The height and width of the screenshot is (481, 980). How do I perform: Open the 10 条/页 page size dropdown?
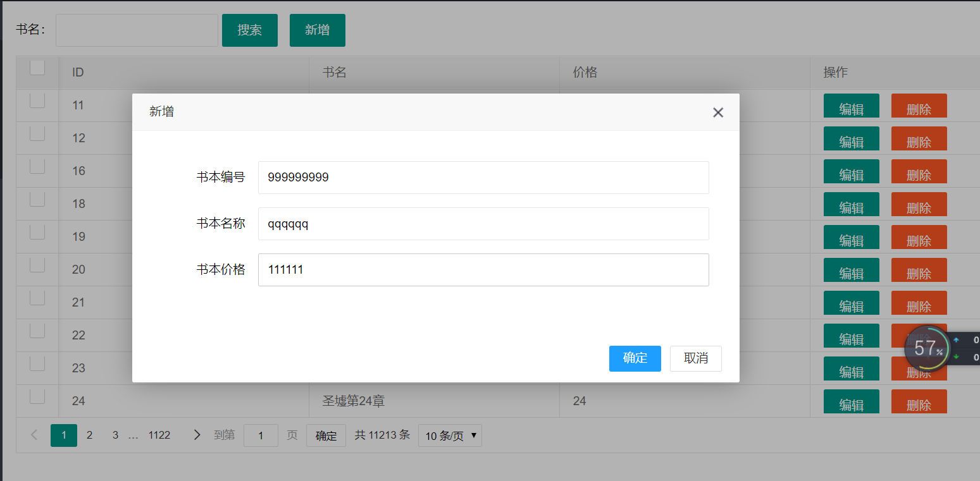(450, 435)
